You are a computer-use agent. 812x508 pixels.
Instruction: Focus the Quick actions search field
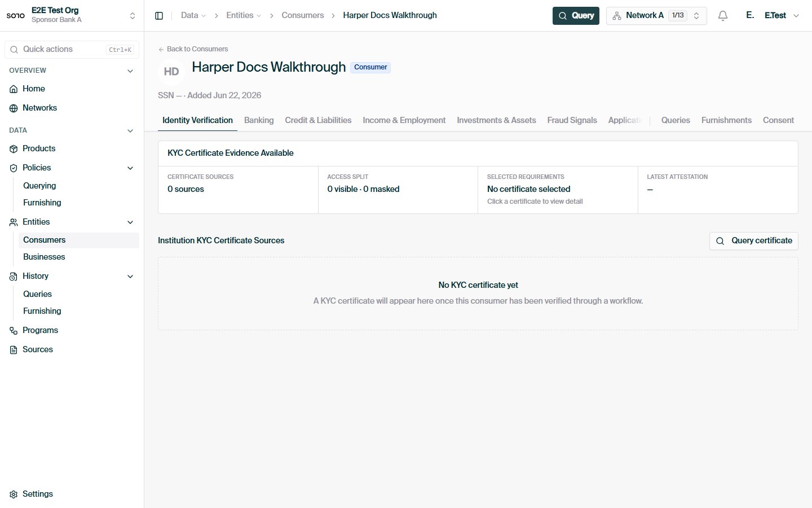[72, 50]
